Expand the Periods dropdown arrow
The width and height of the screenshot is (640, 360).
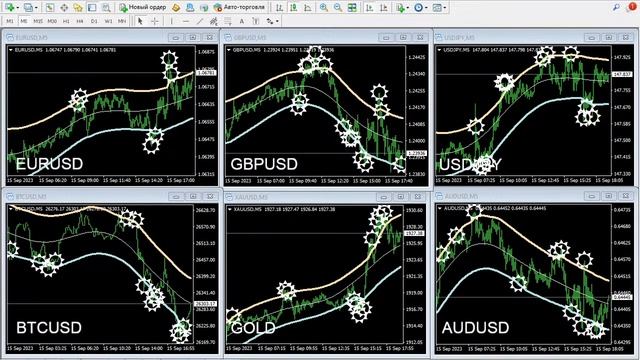click(426, 7)
